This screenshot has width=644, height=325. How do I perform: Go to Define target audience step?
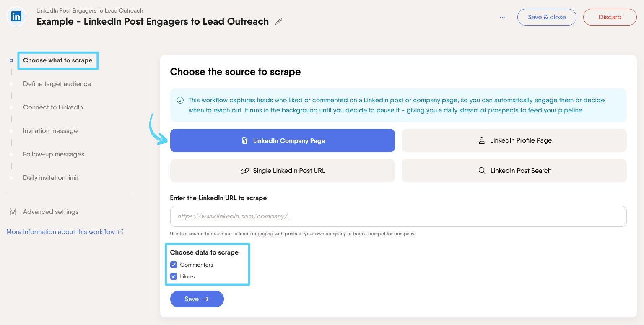[x=57, y=84]
